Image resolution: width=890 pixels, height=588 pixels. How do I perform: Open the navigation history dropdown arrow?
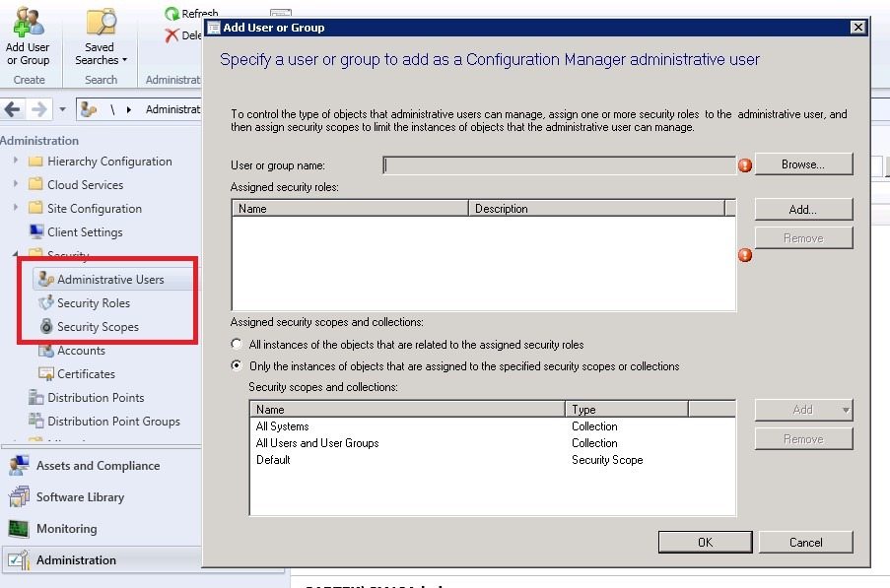pos(62,109)
